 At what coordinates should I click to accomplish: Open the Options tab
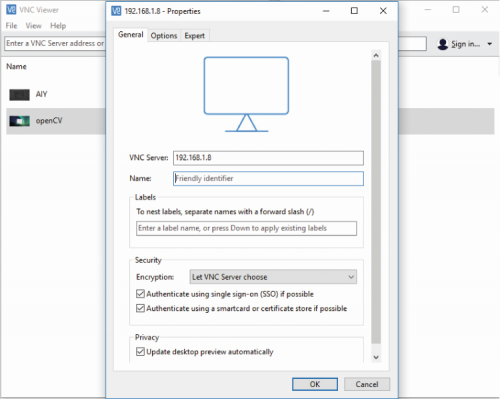coord(164,36)
